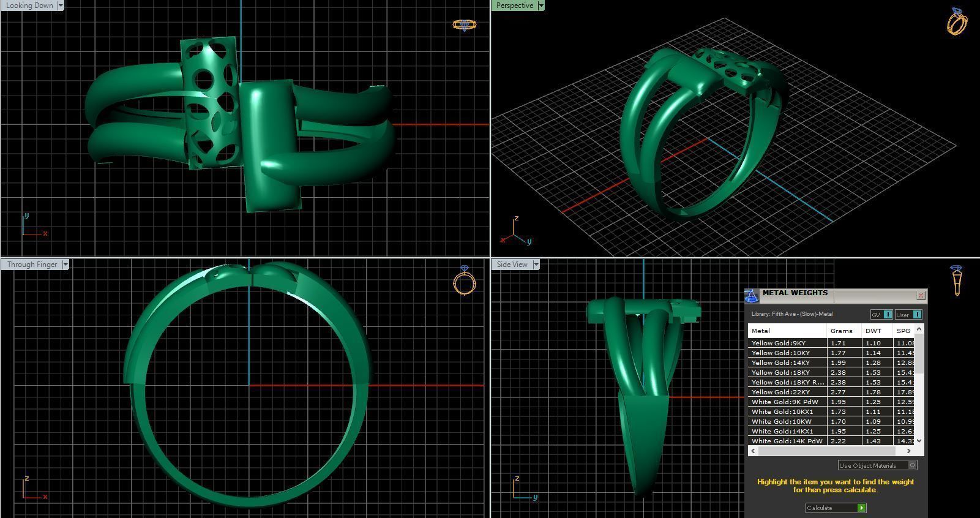Click the green arrow on Calculate
Viewport: 980px width, 518px height.
pyautogui.click(x=861, y=508)
